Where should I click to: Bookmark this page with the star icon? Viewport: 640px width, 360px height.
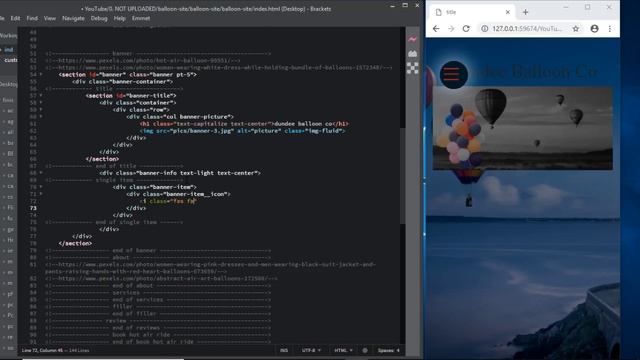[576, 29]
